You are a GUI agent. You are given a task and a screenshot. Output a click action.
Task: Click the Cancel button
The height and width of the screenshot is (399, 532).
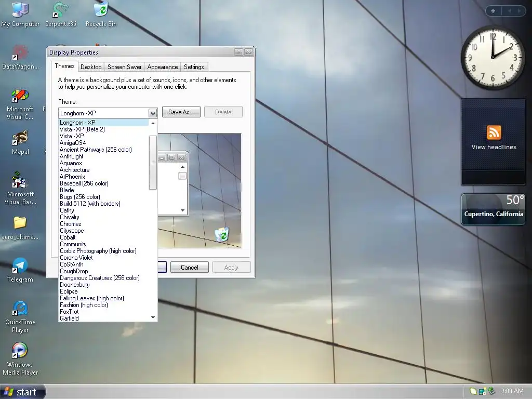click(x=189, y=268)
